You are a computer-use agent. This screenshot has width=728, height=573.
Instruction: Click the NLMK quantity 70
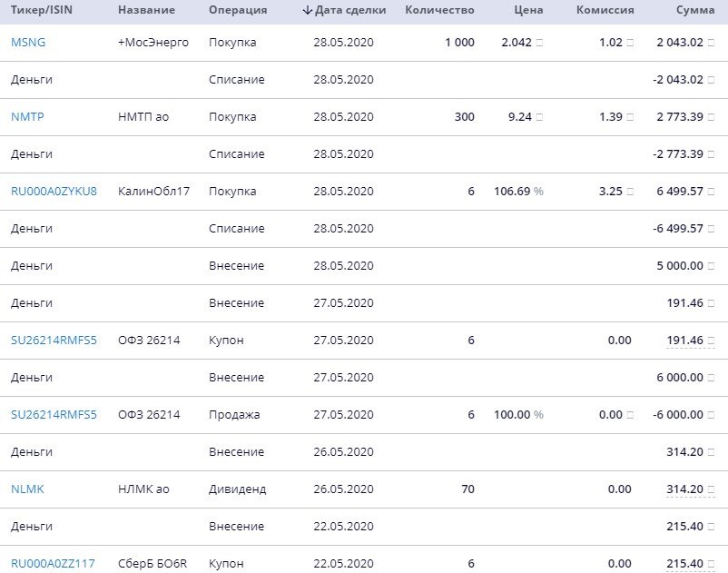pyautogui.click(x=468, y=489)
